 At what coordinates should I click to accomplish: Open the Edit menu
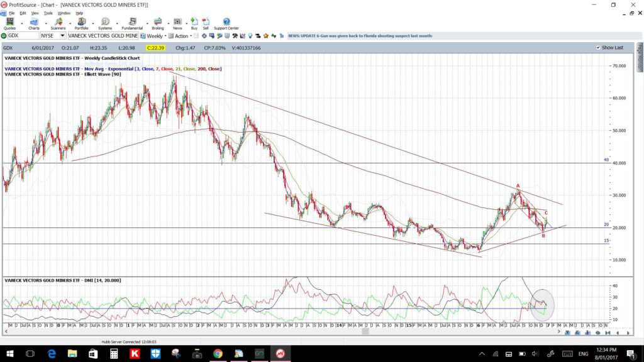pos(23,13)
